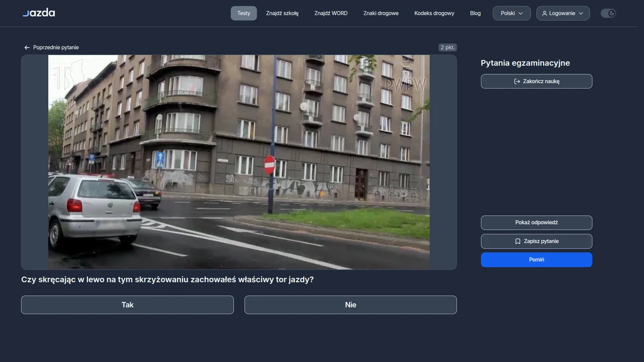
Task: Click the question text about skręcając w lewo
Action: coord(167,280)
